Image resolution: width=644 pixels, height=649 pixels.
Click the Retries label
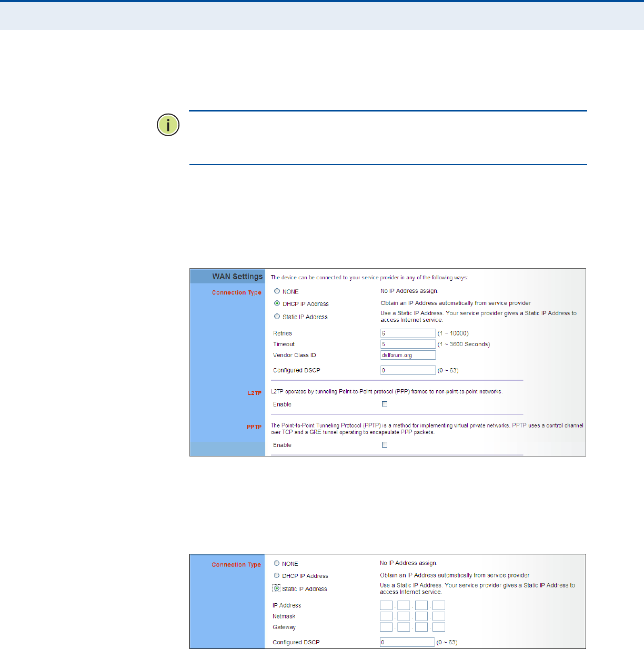pos(283,333)
